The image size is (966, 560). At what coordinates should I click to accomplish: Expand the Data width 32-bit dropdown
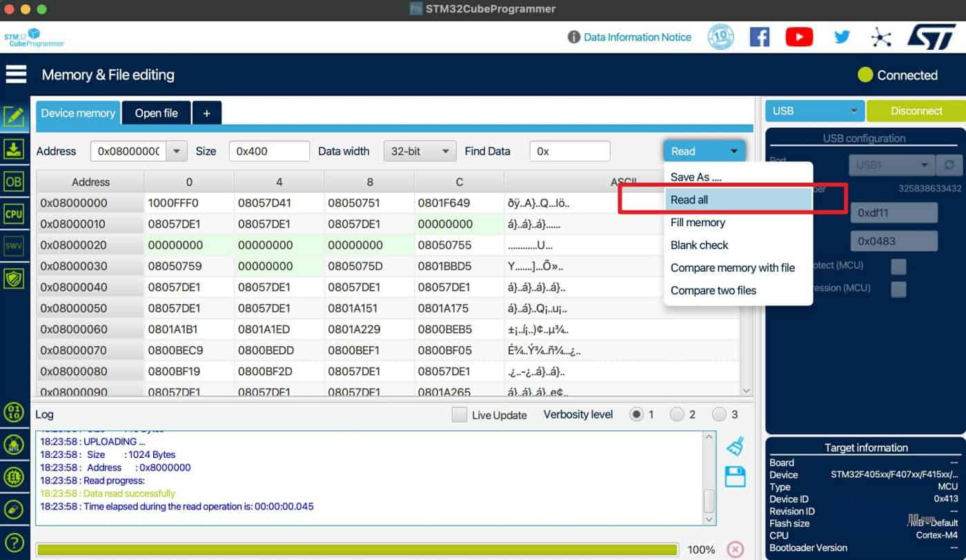420,151
